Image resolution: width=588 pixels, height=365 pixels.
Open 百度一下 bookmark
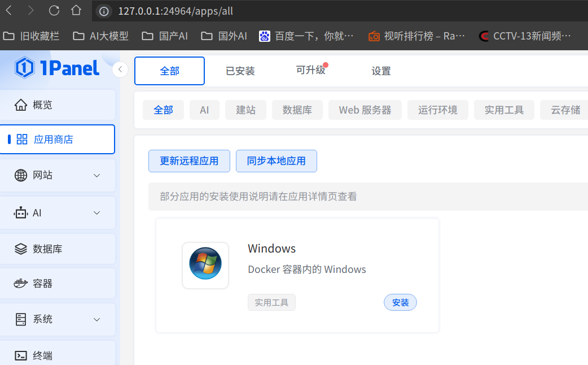click(x=306, y=36)
